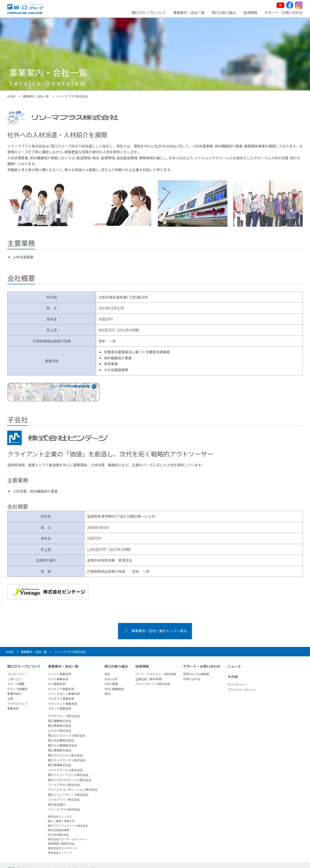Open footer link アクセスマップ

pyautogui.click(x=17, y=704)
